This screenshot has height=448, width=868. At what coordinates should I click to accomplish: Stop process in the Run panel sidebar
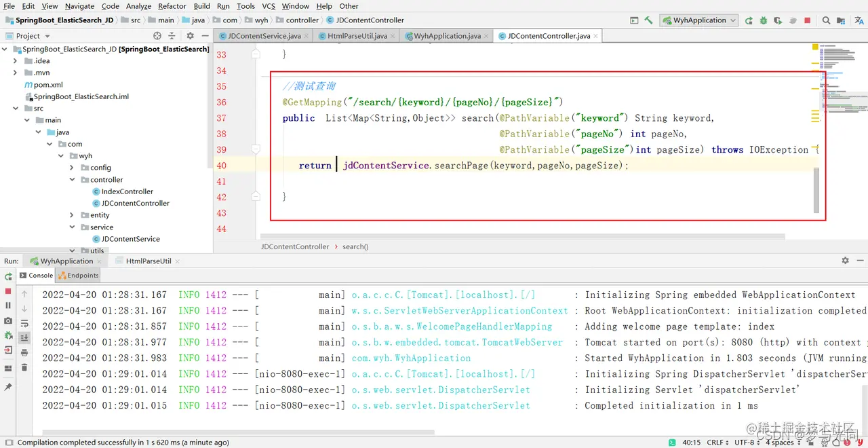[x=8, y=291]
